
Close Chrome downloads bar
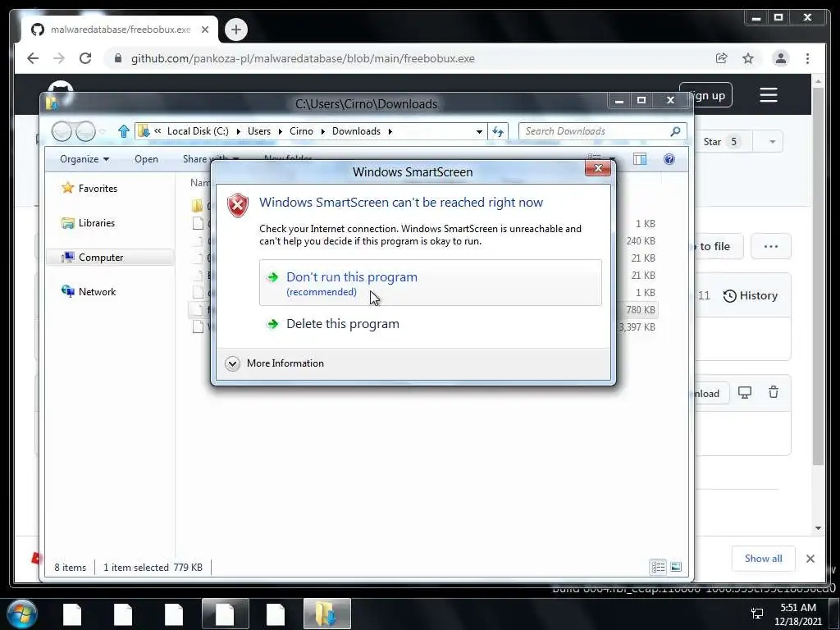click(x=810, y=559)
